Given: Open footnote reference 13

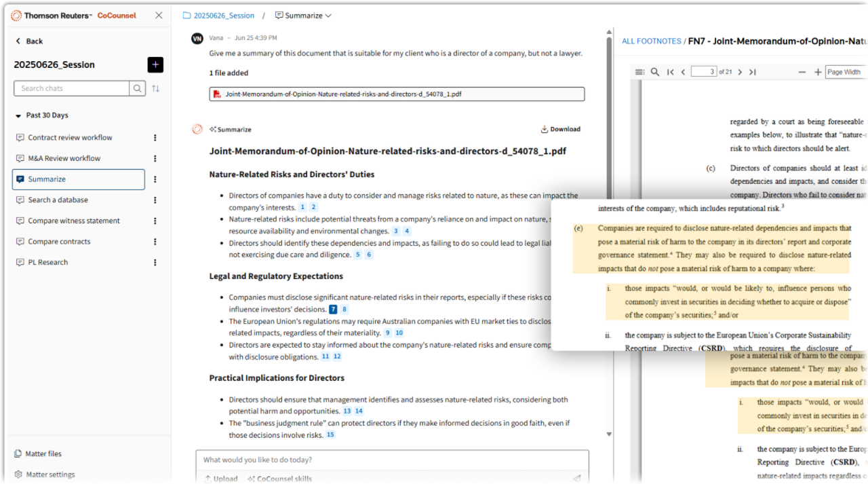Looking at the screenshot, I should coord(347,411).
